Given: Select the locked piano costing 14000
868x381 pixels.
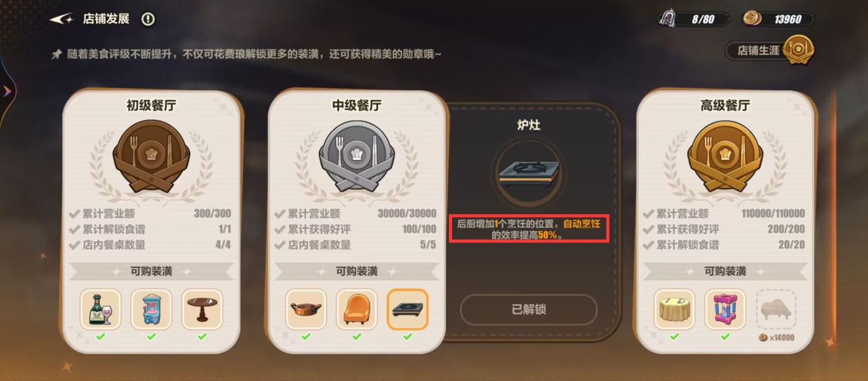Looking at the screenshot, I should (776, 309).
